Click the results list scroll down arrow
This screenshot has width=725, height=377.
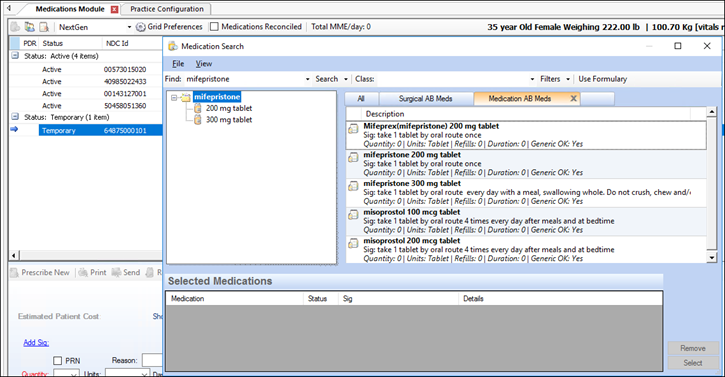[x=712, y=258]
